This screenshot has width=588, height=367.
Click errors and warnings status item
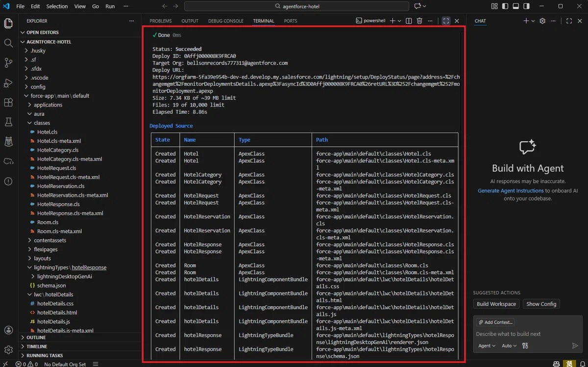pyautogui.click(x=26, y=364)
